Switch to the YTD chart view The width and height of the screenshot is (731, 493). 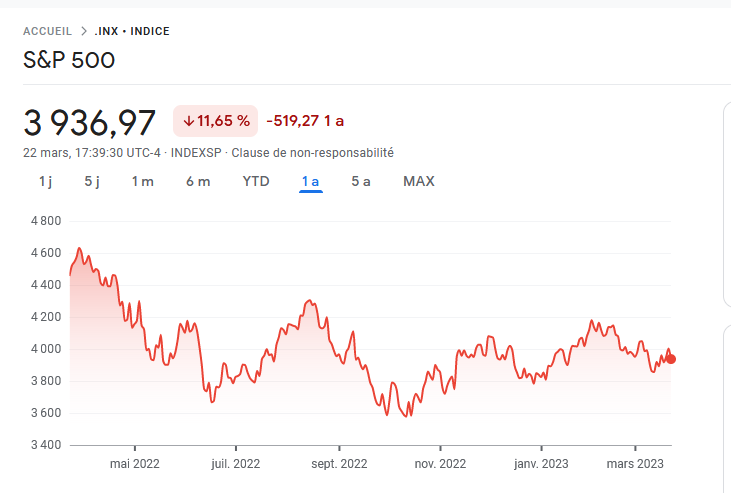point(256,181)
